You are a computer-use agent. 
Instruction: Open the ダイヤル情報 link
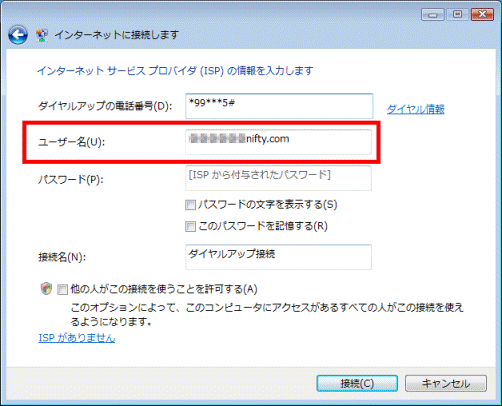tap(415, 109)
